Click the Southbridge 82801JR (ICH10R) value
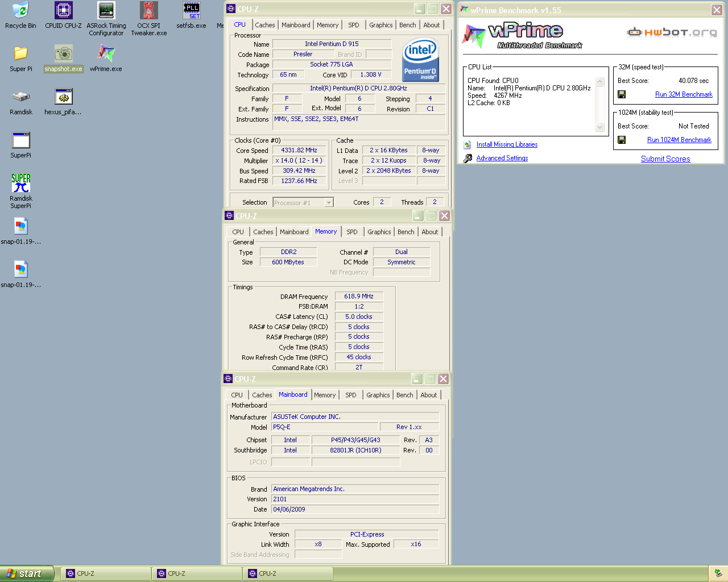 (x=355, y=451)
